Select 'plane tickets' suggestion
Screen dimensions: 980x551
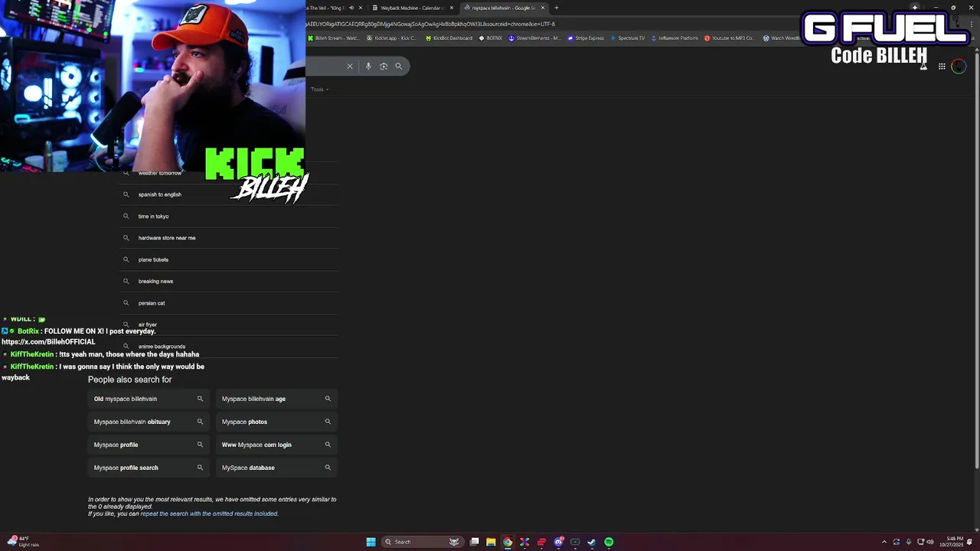click(230, 259)
